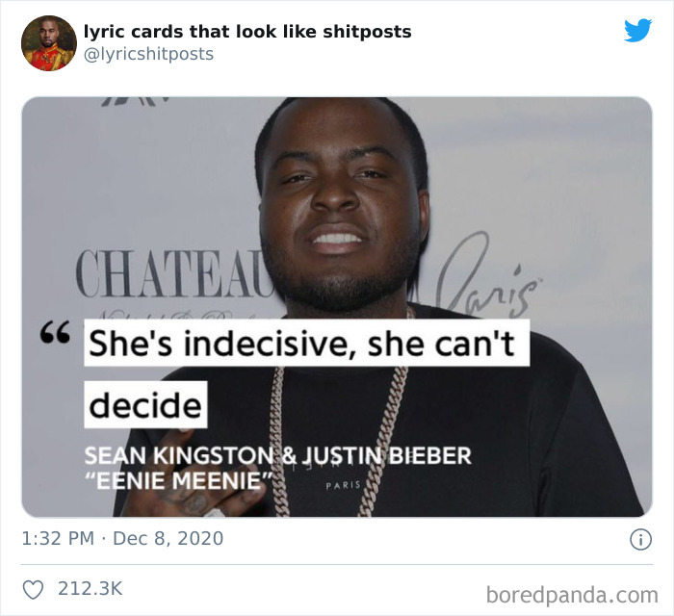Click the PARIS print on the shirt
This screenshot has width=674, height=616.
[343, 485]
